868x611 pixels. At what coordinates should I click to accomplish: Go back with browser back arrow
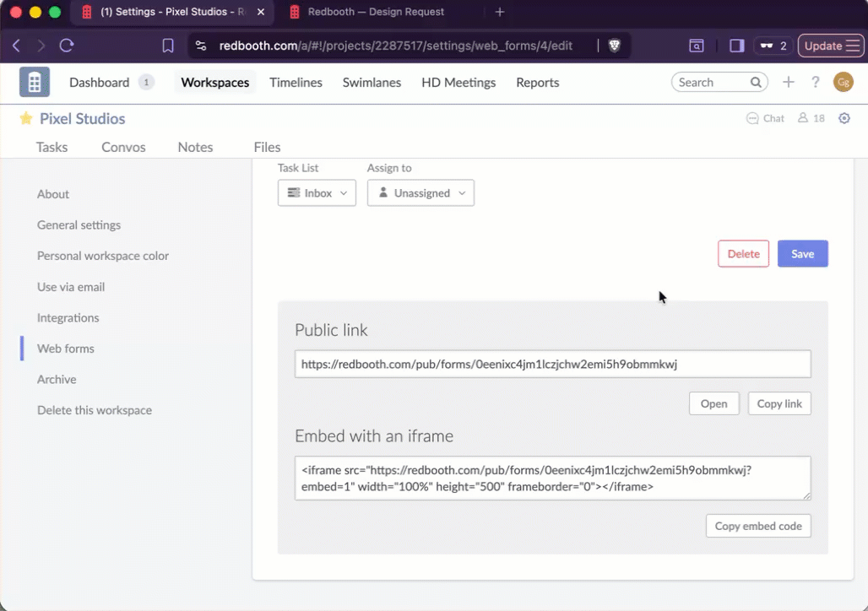pos(17,46)
